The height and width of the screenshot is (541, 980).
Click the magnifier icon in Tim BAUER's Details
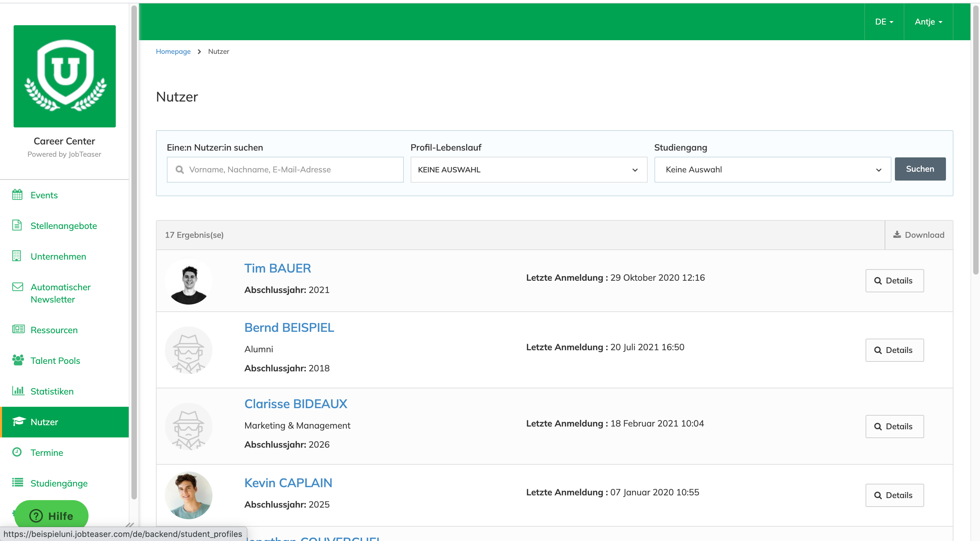click(x=878, y=281)
